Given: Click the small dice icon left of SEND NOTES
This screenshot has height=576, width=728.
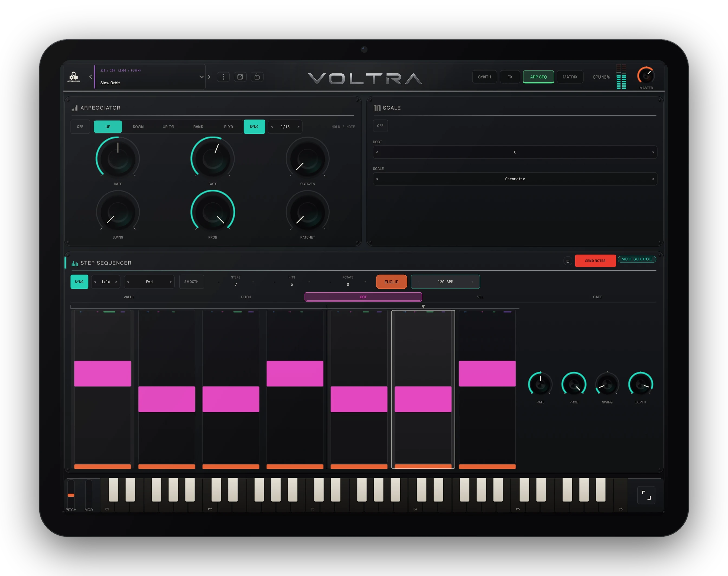Looking at the screenshot, I should (x=568, y=261).
